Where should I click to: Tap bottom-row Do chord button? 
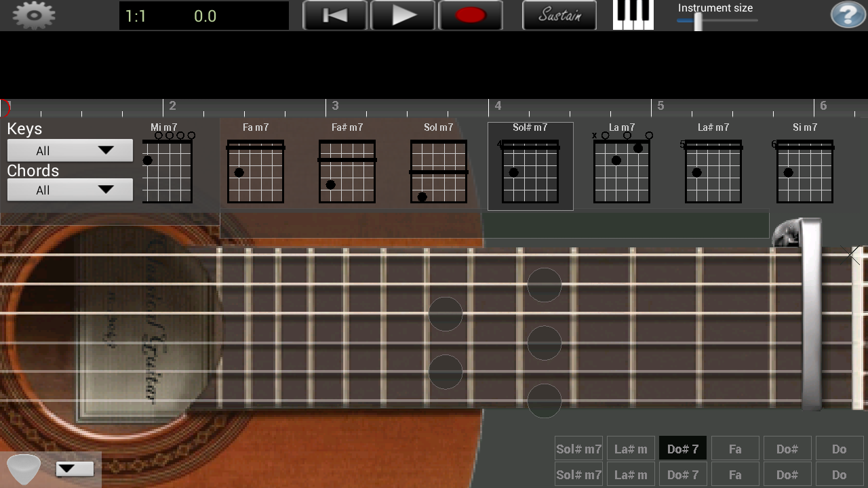pyautogui.click(x=840, y=474)
